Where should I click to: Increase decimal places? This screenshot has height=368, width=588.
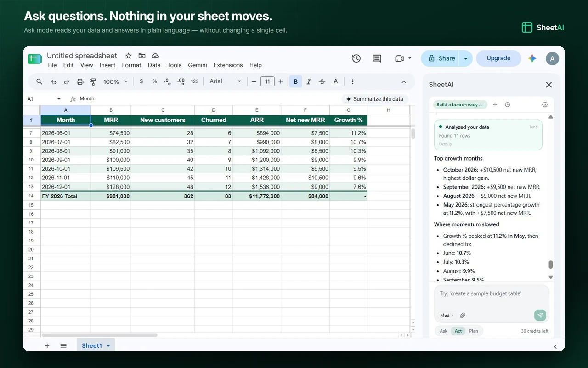[181, 81]
